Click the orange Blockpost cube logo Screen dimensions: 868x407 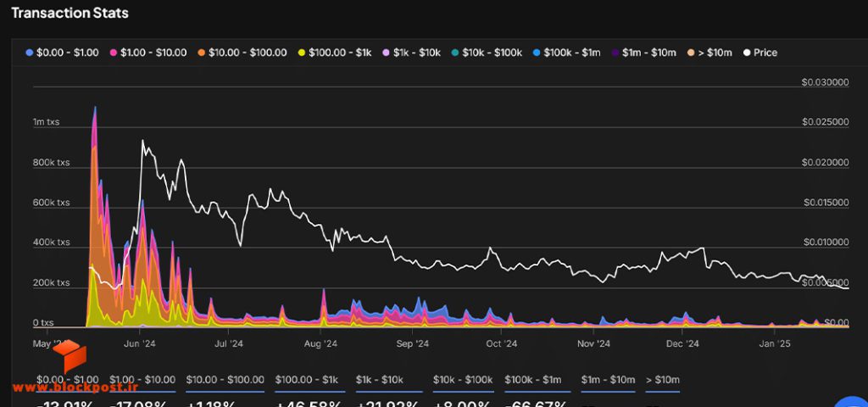(70, 355)
